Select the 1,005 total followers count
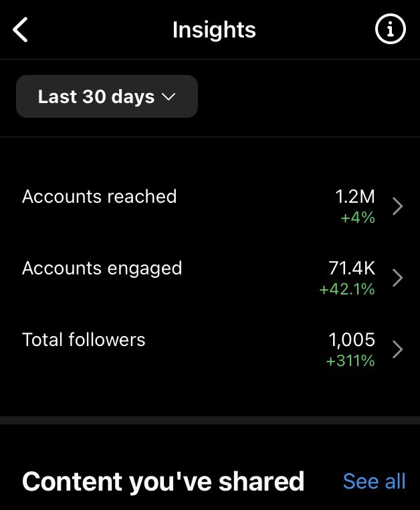The width and height of the screenshot is (420, 510). [352, 340]
